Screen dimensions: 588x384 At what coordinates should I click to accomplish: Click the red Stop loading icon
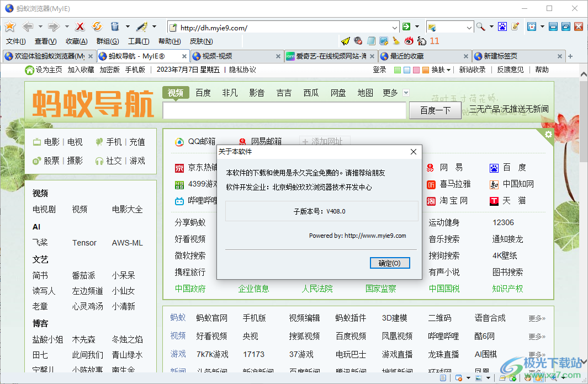[80, 26]
